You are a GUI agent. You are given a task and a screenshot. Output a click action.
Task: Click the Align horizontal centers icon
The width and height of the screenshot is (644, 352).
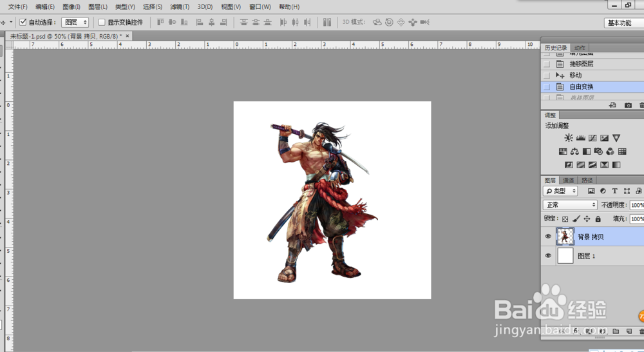[211, 22]
